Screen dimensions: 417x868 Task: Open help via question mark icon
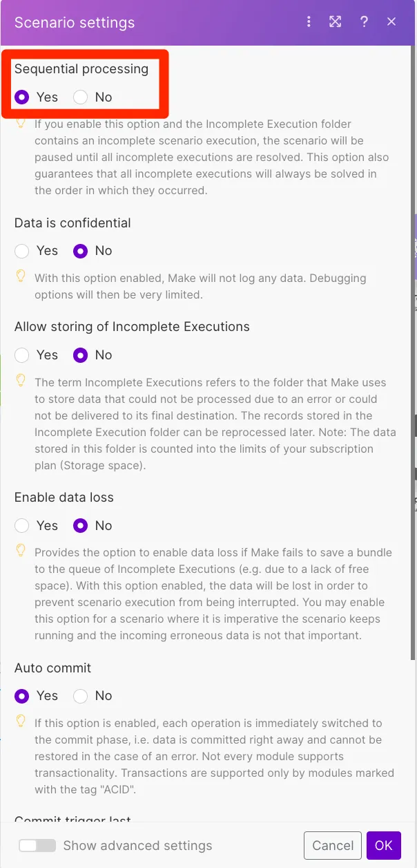[364, 21]
